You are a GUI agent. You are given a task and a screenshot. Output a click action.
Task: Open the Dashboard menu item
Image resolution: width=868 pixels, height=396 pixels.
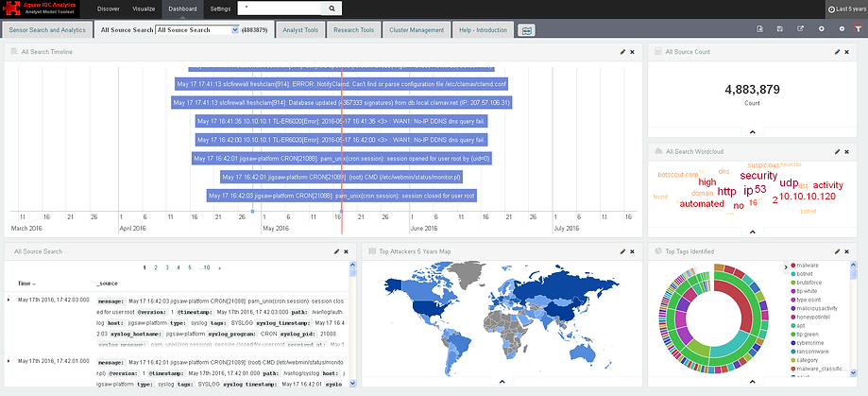(x=182, y=9)
